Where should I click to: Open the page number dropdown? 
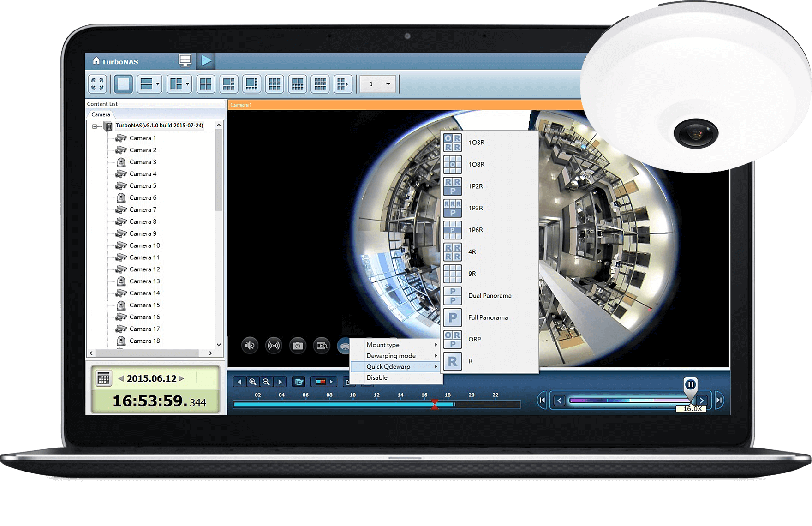click(x=388, y=84)
